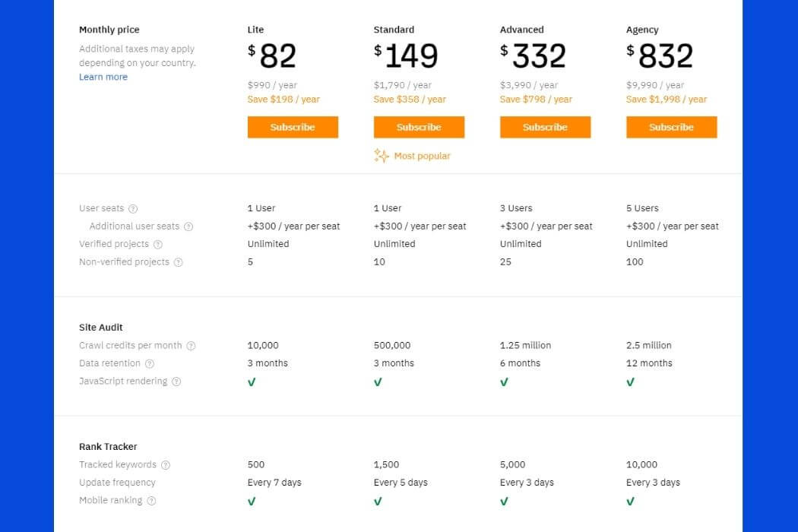Open the JavaScript rendering help icon
The height and width of the screenshot is (532, 798).
point(176,382)
